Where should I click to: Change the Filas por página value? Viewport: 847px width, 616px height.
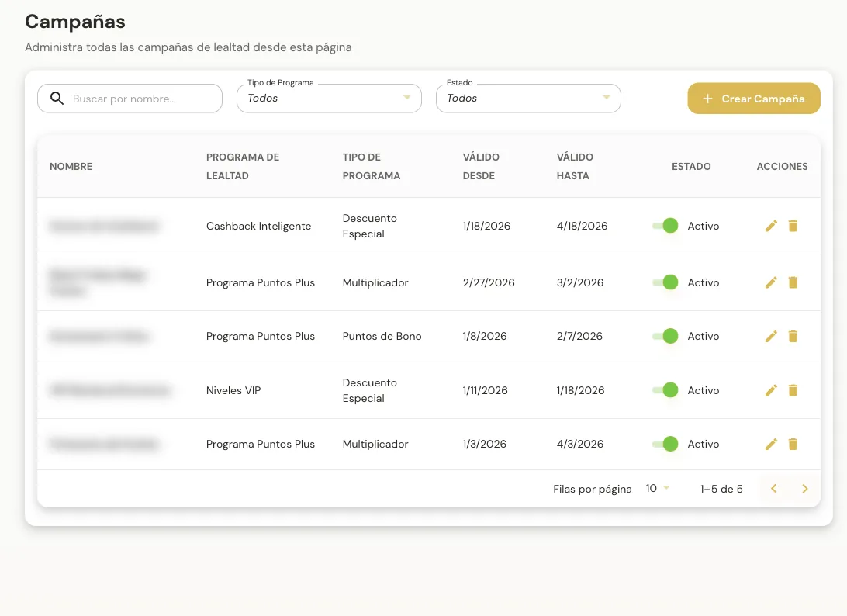(658, 489)
